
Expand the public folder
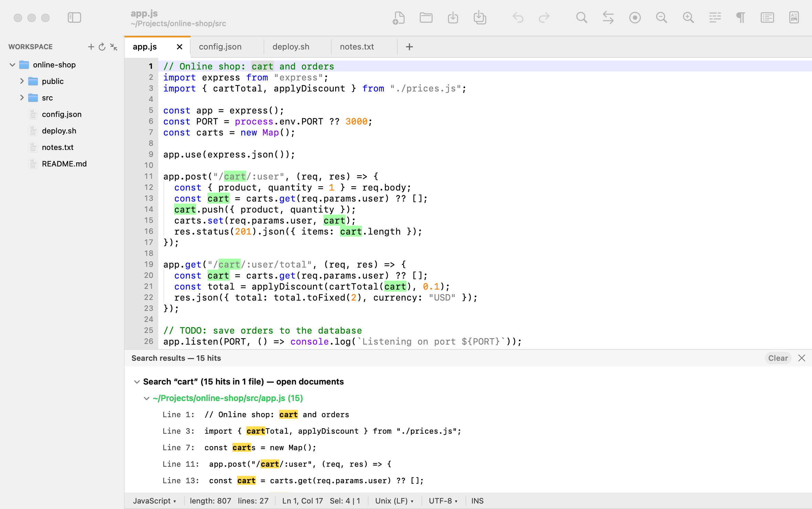22,81
